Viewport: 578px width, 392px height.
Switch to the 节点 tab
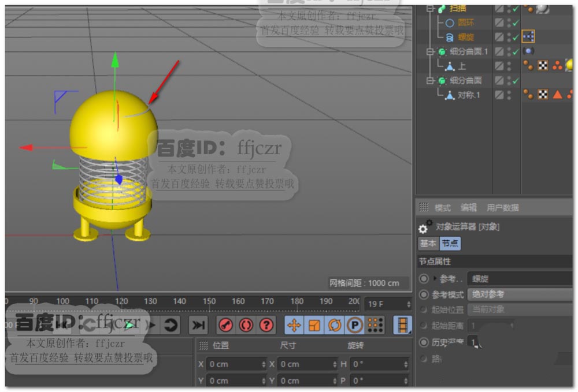450,243
